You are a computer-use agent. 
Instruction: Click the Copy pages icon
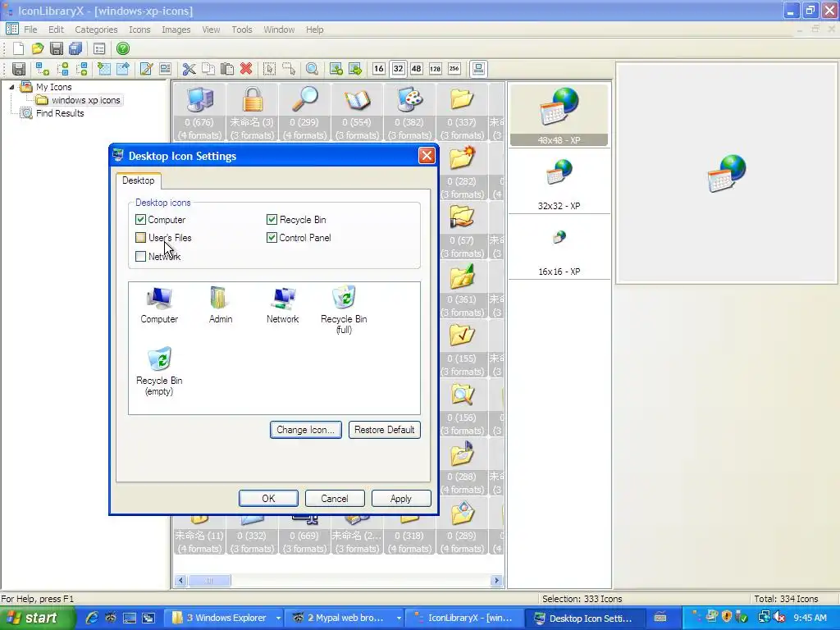pos(208,69)
